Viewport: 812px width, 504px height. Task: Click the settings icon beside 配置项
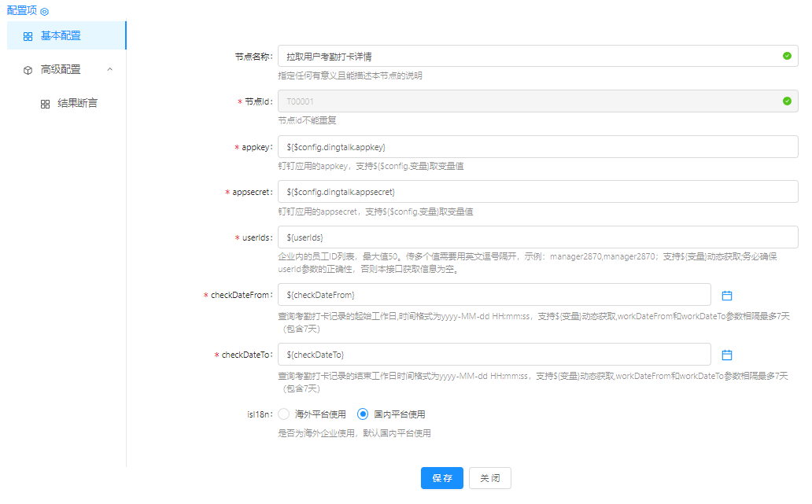point(45,12)
